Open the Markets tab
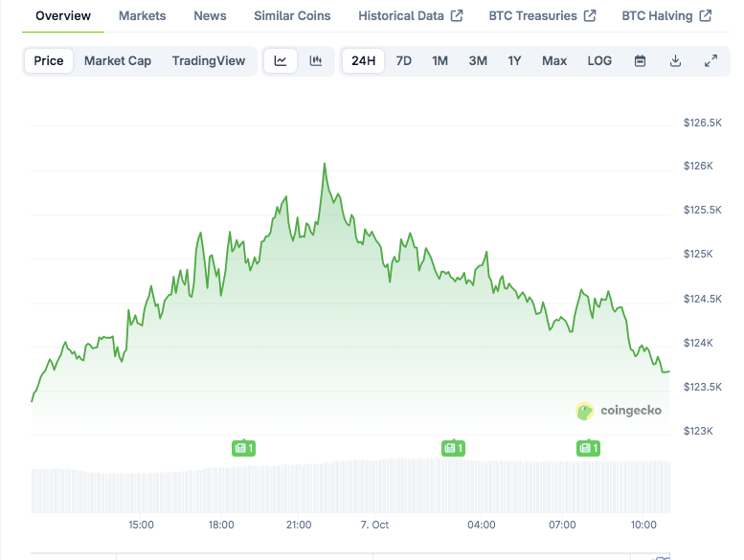Screen dimensions: 744x560 (x=142, y=16)
